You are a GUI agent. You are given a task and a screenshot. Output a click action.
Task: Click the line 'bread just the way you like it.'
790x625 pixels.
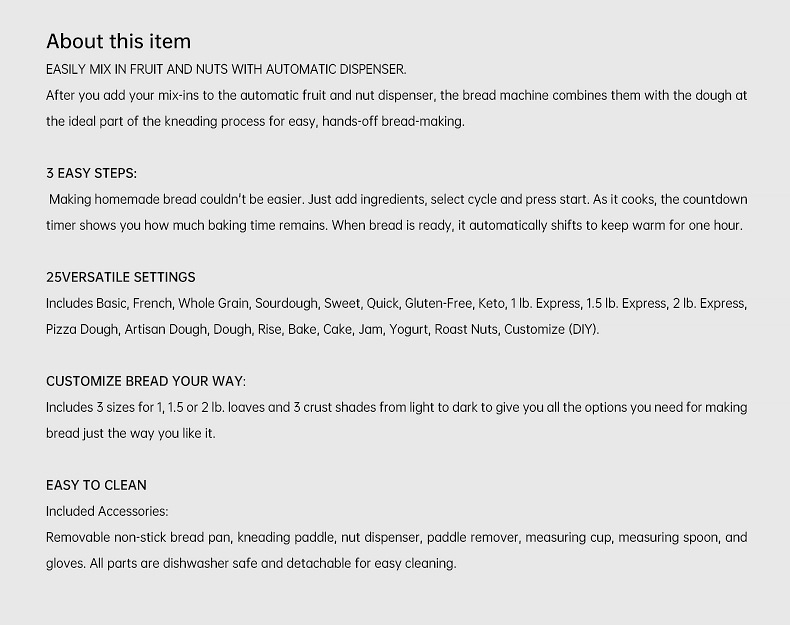pyautogui.click(x=130, y=433)
